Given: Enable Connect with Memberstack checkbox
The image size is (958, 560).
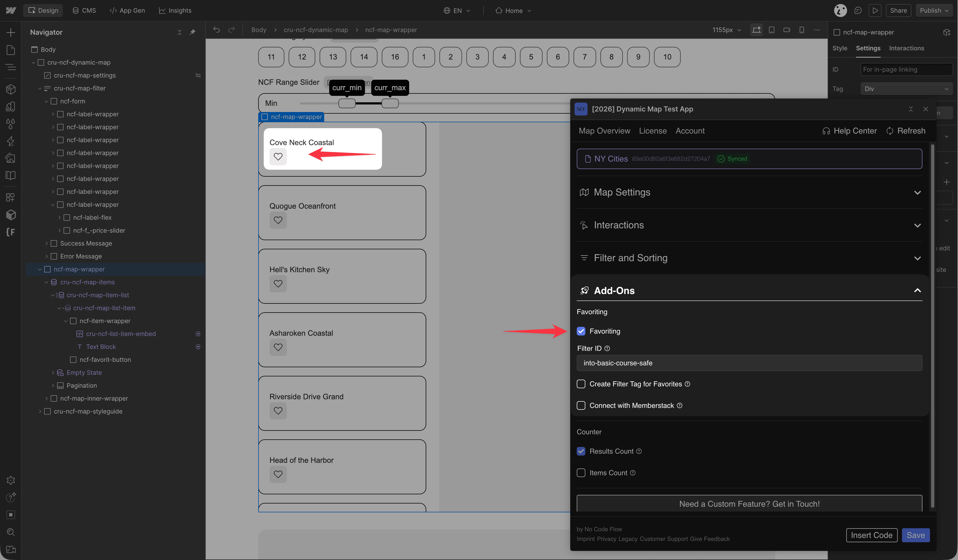Looking at the screenshot, I should [x=581, y=406].
